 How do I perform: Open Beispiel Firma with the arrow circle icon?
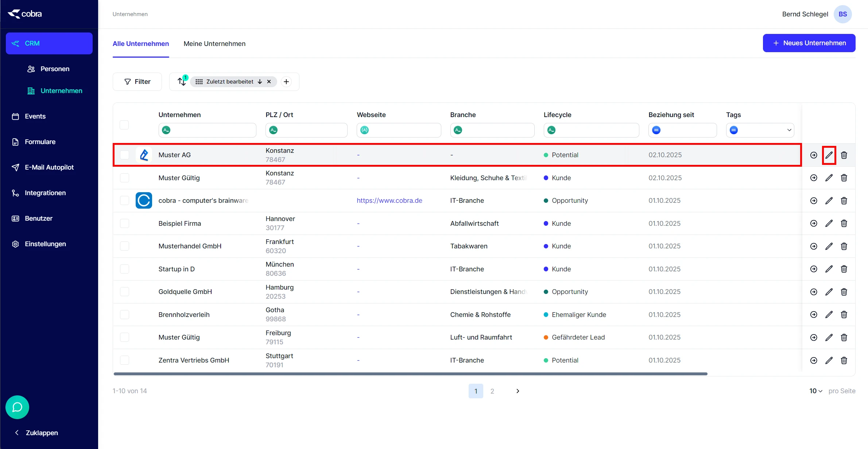click(x=814, y=224)
